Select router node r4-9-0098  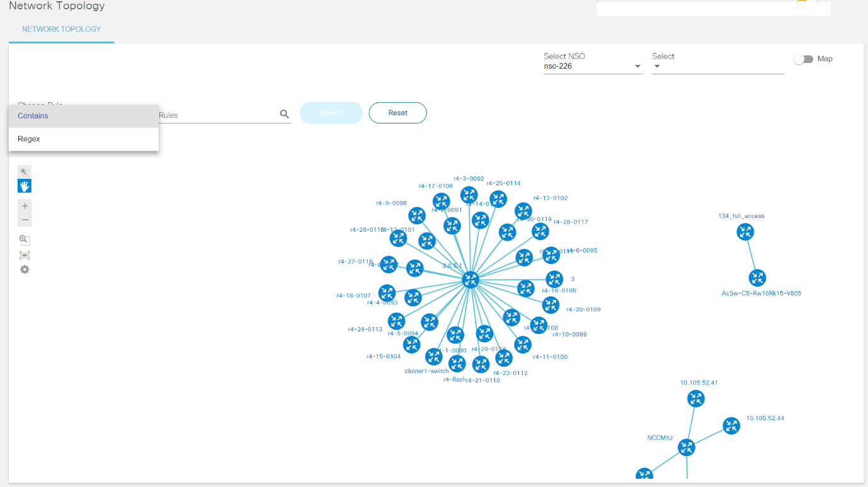click(416, 215)
